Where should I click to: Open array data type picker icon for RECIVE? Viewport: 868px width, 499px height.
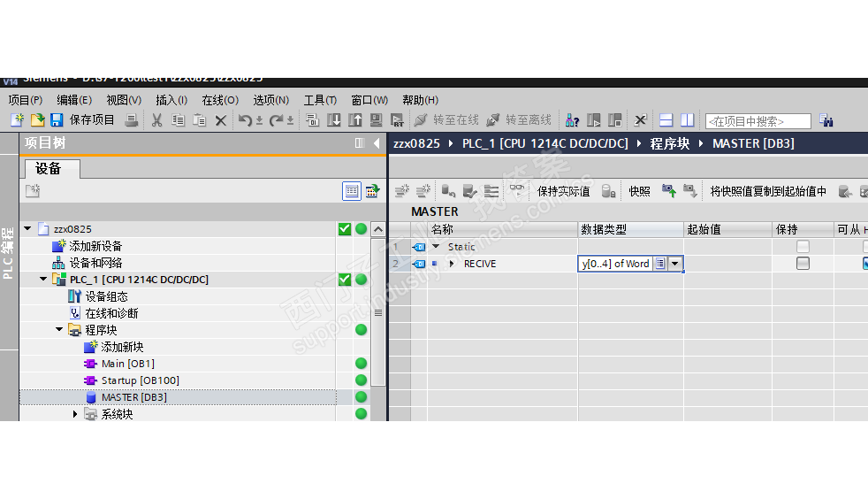pyautogui.click(x=660, y=264)
